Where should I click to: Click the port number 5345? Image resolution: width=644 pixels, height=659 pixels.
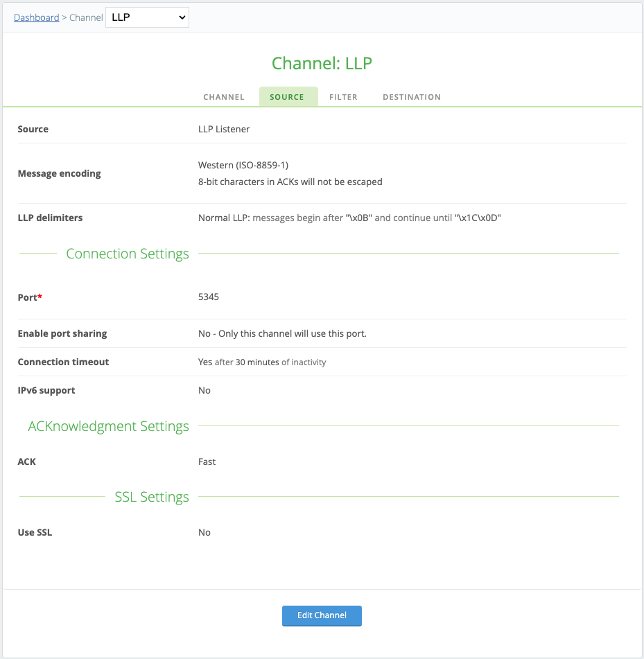click(x=209, y=297)
